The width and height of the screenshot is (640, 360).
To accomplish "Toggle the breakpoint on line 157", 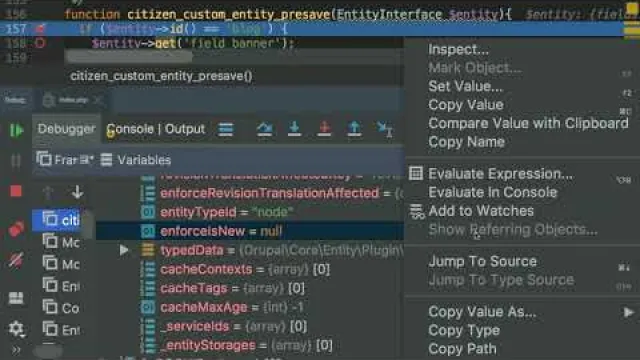I will point(40,29).
